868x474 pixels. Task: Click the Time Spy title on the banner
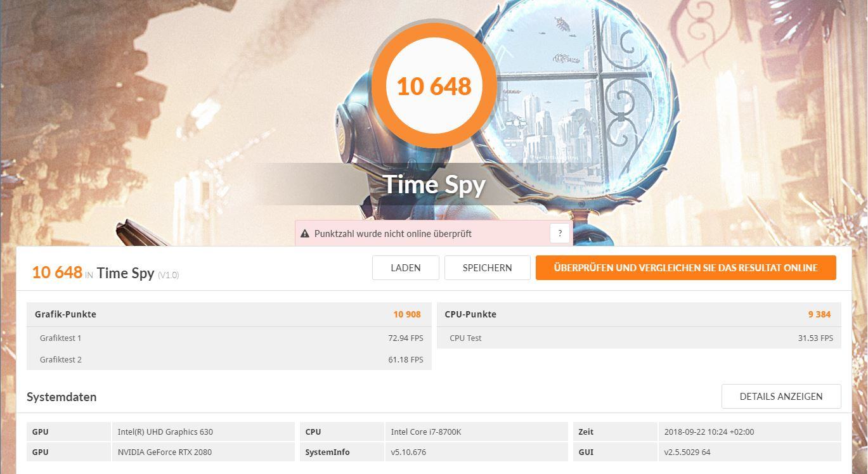(434, 184)
